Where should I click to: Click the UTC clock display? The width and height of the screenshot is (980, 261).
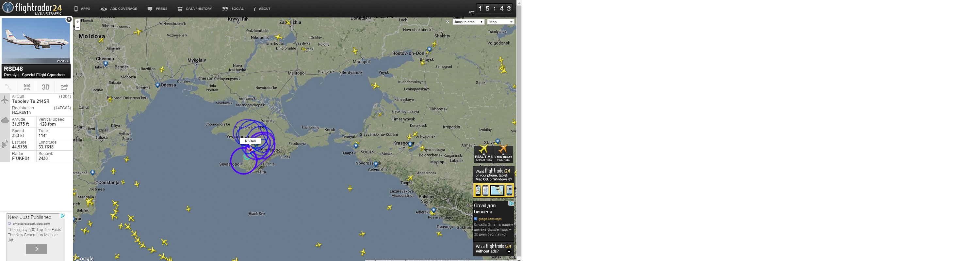click(x=495, y=8)
